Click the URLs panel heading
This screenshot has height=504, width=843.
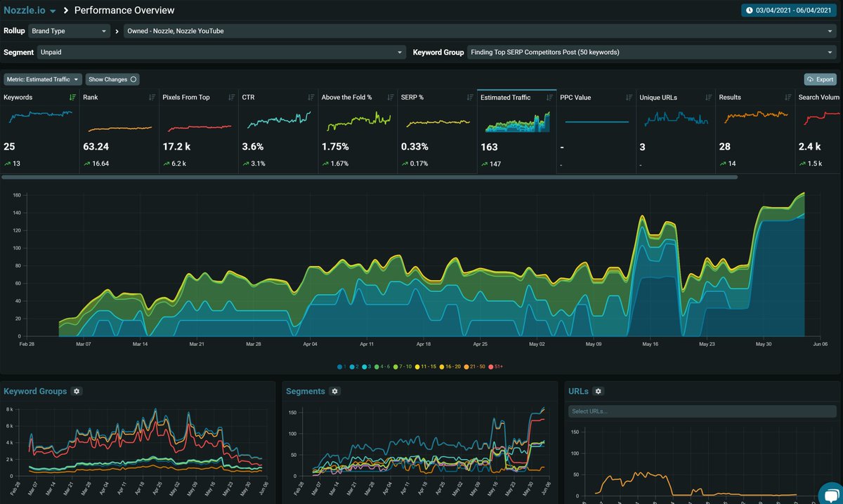click(x=578, y=391)
